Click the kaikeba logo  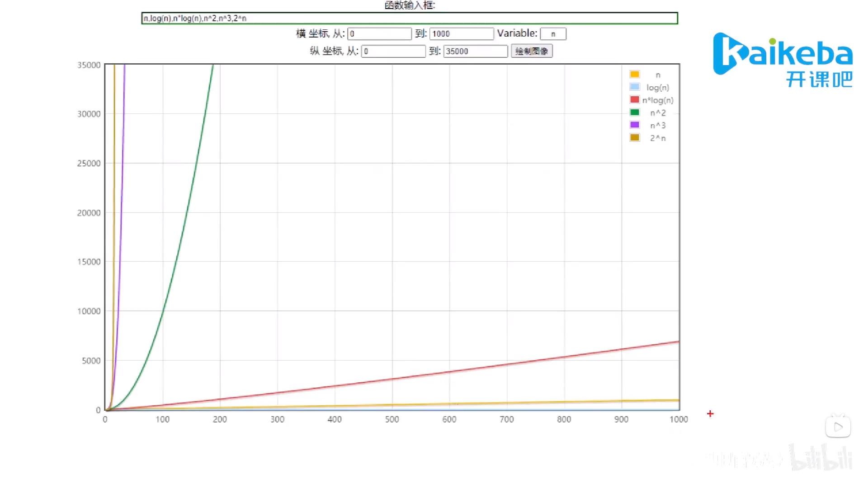[x=782, y=53]
